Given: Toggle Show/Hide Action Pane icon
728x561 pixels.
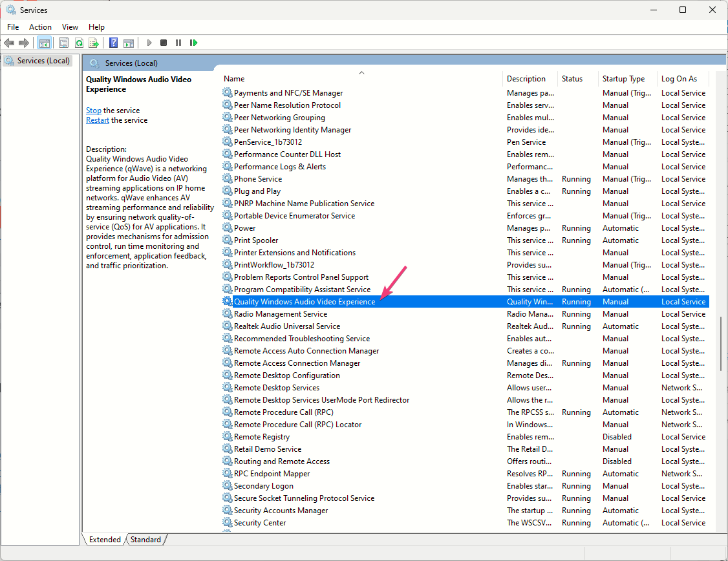Looking at the screenshot, I should (129, 43).
